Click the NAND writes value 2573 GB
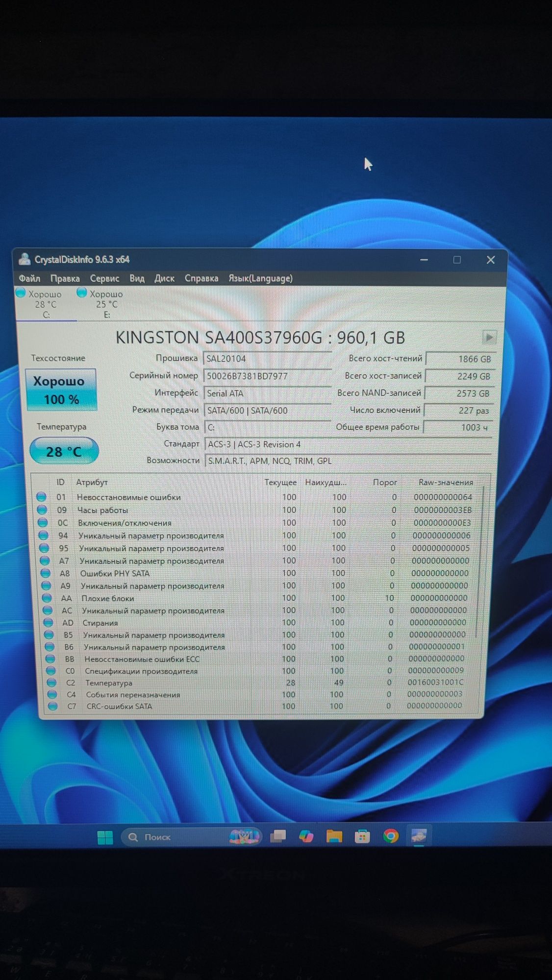 [x=459, y=393]
